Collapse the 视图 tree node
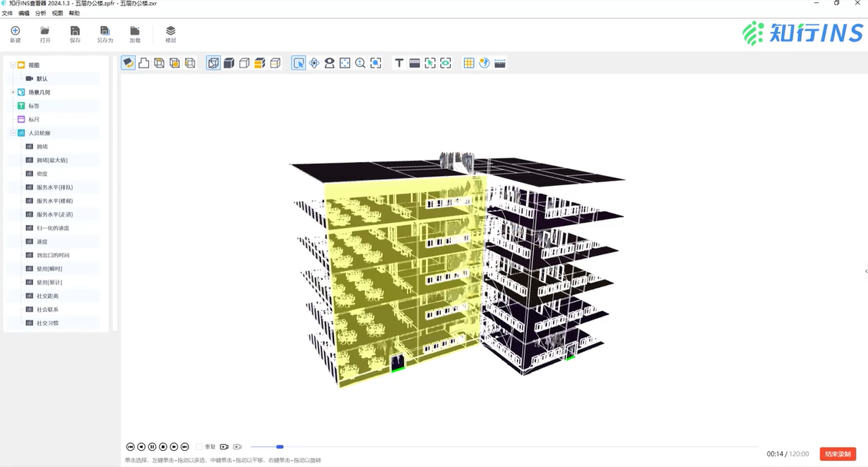 pos(13,65)
